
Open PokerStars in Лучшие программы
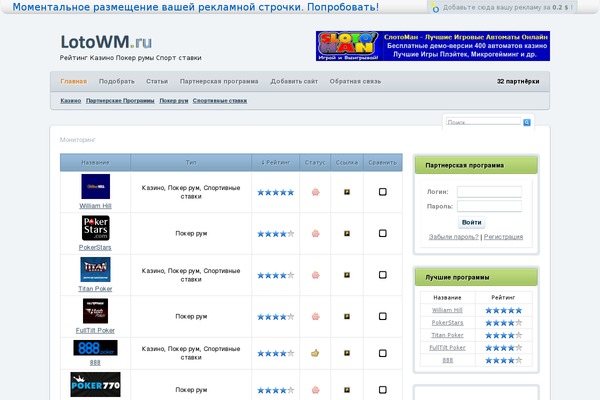[447, 323]
